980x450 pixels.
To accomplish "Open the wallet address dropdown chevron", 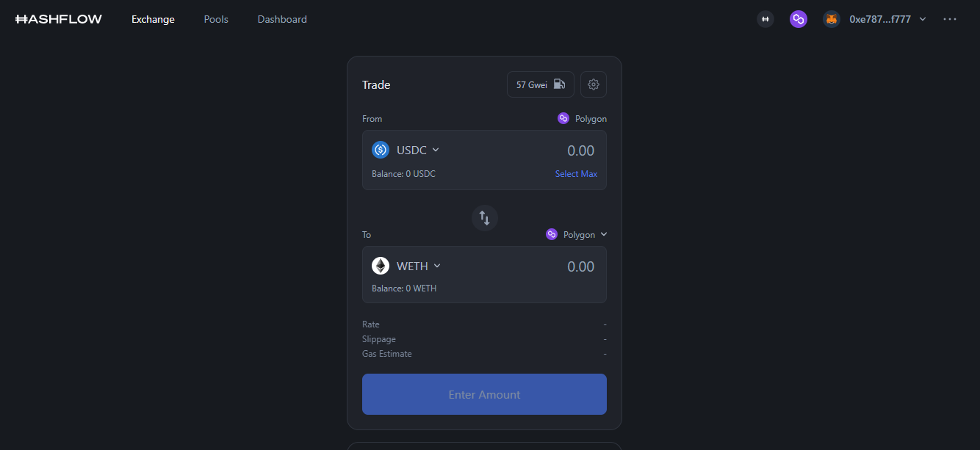I will (923, 19).
